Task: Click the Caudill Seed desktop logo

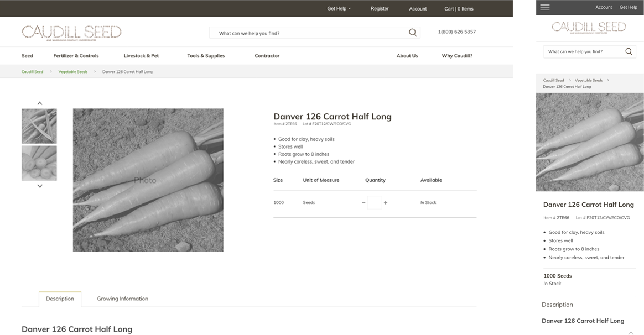Action: 71,33
